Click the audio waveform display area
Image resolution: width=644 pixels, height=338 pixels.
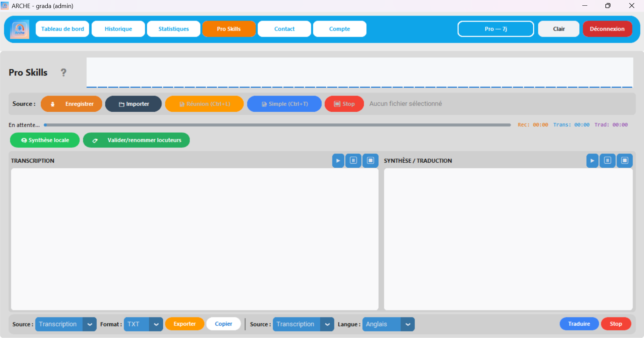360,72
